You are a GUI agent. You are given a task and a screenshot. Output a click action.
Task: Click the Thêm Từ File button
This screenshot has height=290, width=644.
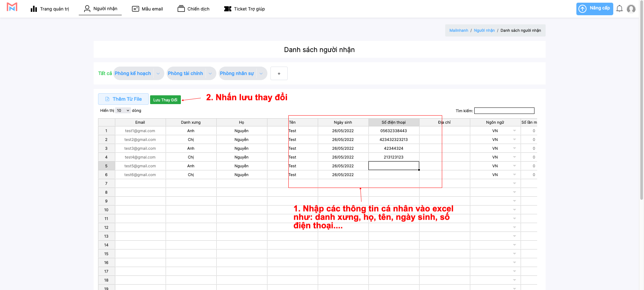pos(123,99)
